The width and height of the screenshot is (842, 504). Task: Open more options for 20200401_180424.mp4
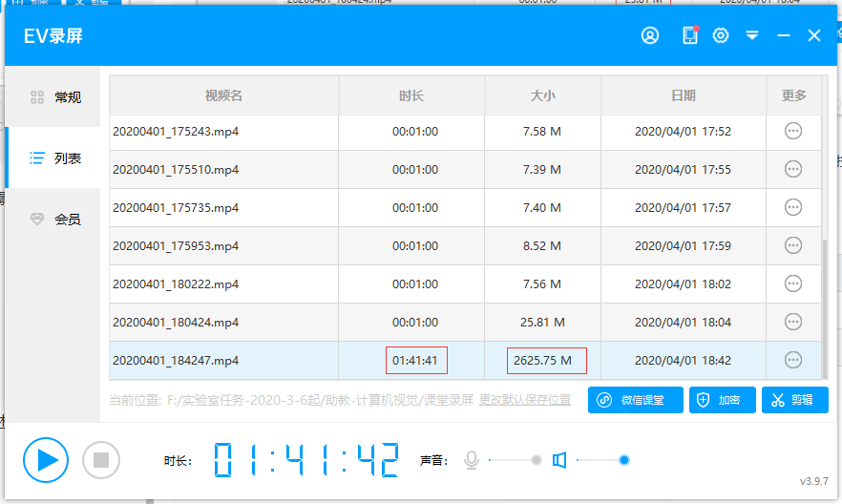click(x=793, y=322)
